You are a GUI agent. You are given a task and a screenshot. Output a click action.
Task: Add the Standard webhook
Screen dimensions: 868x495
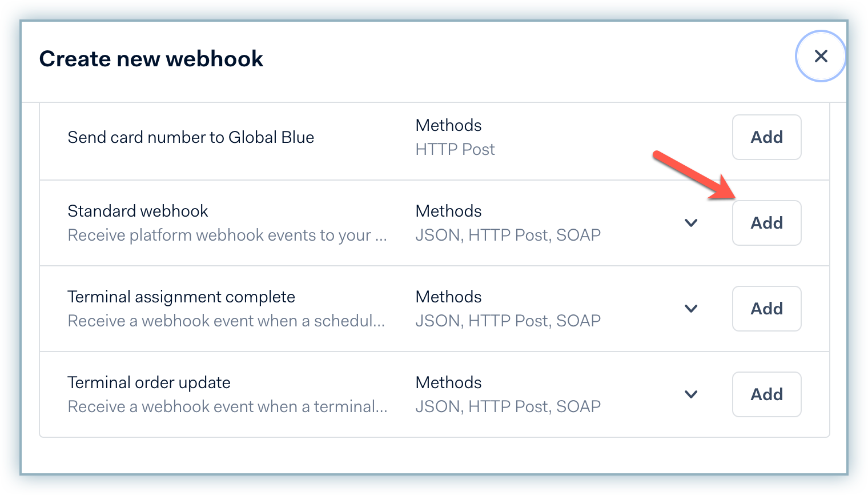point(766,223)
